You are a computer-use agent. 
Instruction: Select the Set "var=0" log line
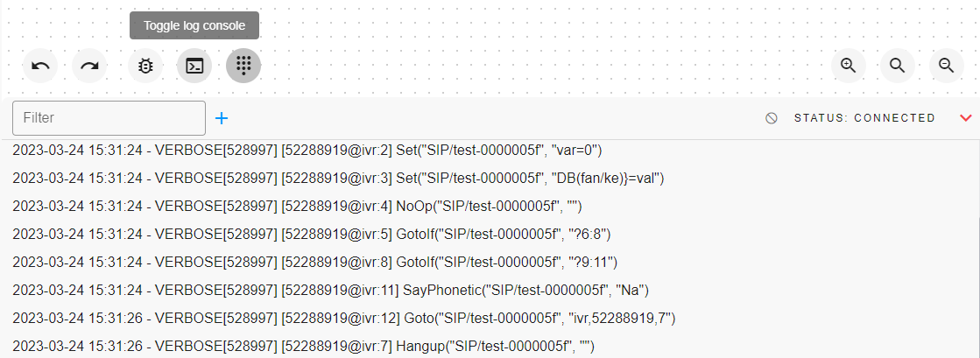coord(307,151)
